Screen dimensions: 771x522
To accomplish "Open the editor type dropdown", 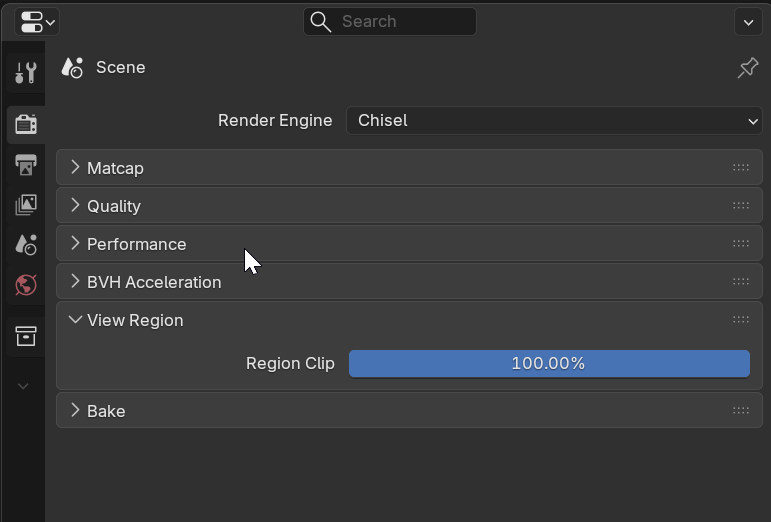I will pyautogui.click(x=37, y=21).
